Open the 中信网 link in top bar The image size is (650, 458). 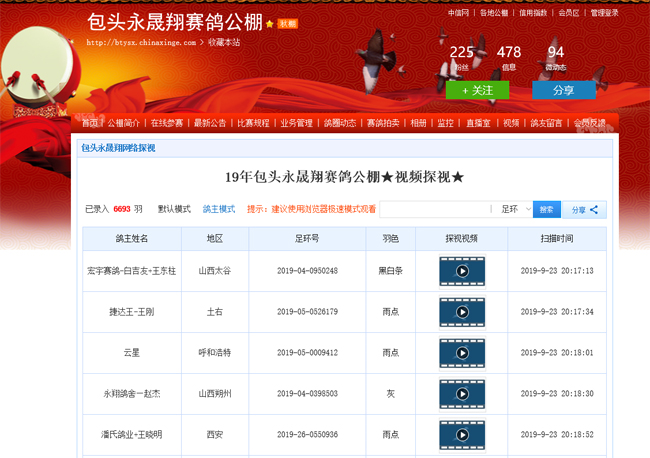(458, 13)
